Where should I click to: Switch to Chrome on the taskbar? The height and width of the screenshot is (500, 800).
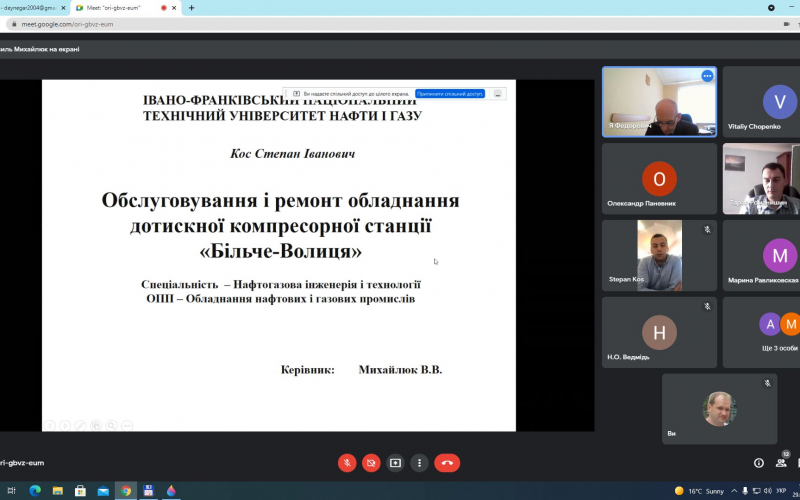126,491
